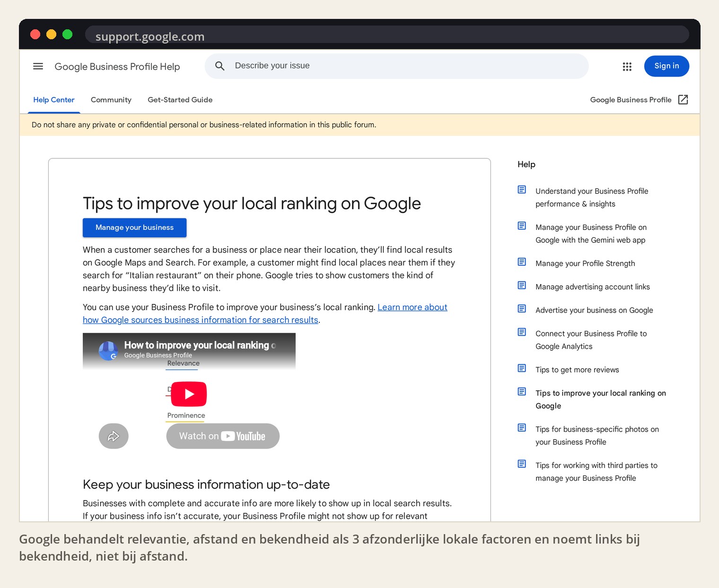Open Understand your Business Profile performance & insights
Image resolution: width=719 pixels, height=588 pixels.
[x=592, y=198]
